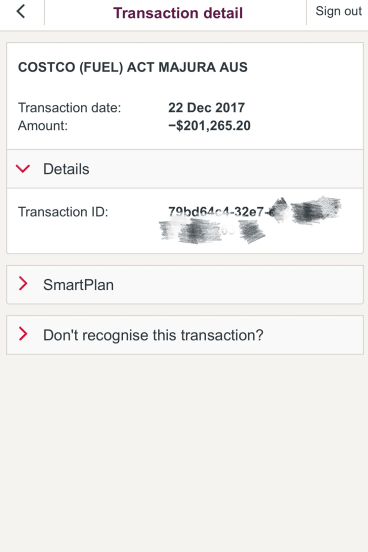Expand SmartPlan using its red chevron

(23, 284)
